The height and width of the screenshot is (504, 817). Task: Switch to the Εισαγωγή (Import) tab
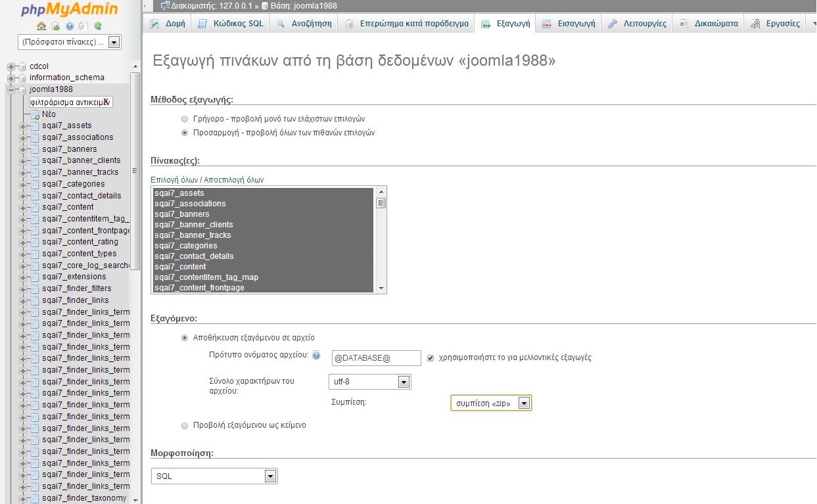coord(569,24)
